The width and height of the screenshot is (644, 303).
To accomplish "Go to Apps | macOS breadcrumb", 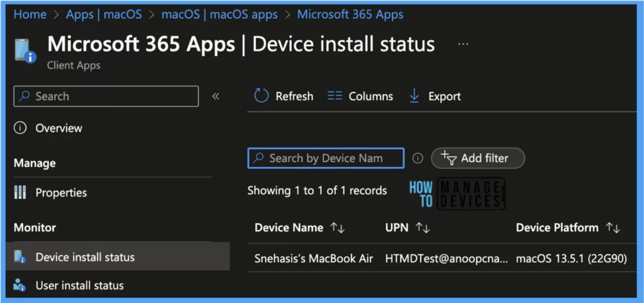I will [104, 14].
